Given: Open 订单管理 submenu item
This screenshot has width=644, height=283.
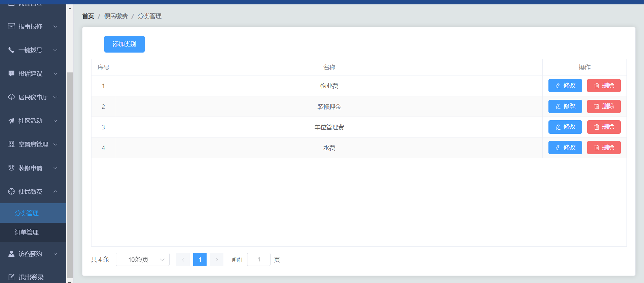Looking at the screenshot, I should tap(33, 232).
